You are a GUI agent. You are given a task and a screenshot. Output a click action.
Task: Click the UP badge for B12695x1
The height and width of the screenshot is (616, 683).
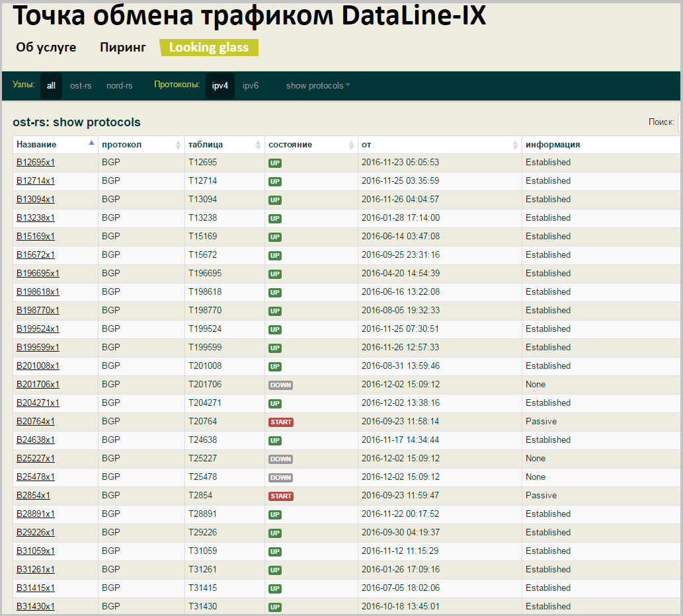(275, 163)
